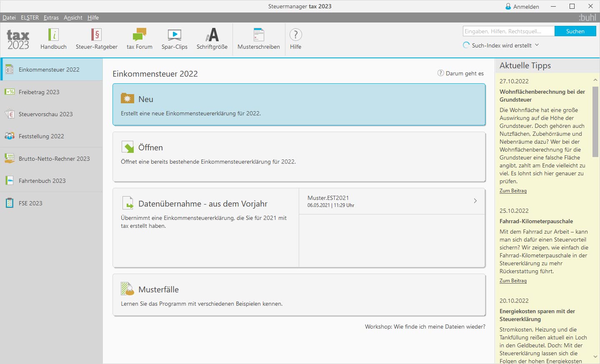600x364 pixels.
Task: Select the Musterfälle tile title
Action: [158, 289]
